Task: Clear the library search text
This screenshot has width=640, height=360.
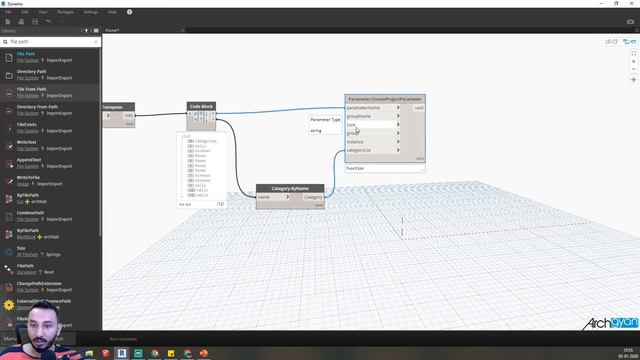Action: click(96, 42)
